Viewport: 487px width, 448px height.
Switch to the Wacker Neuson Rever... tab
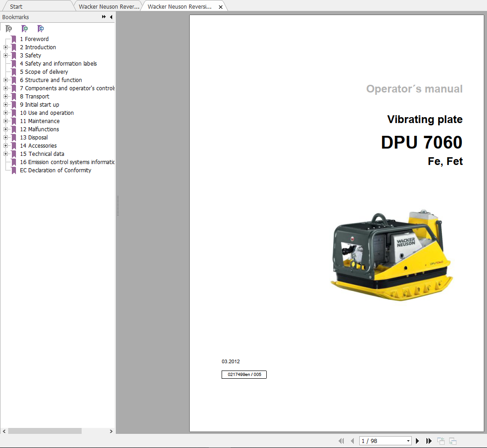(109, 6)
